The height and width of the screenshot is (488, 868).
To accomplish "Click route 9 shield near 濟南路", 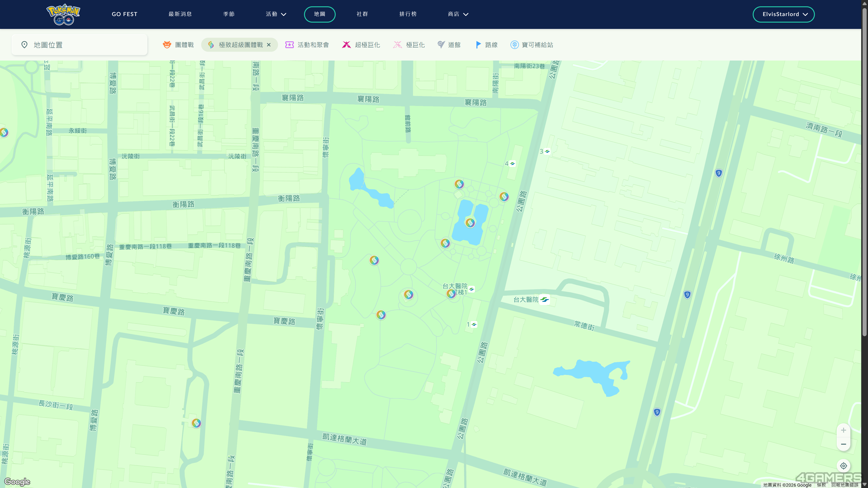I will click(x=718, y=173).
